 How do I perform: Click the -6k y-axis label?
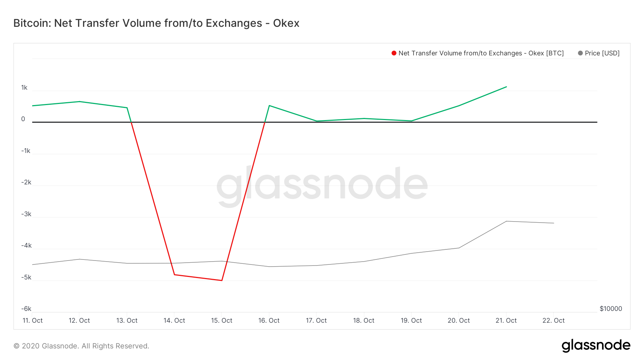coord(26,309)
